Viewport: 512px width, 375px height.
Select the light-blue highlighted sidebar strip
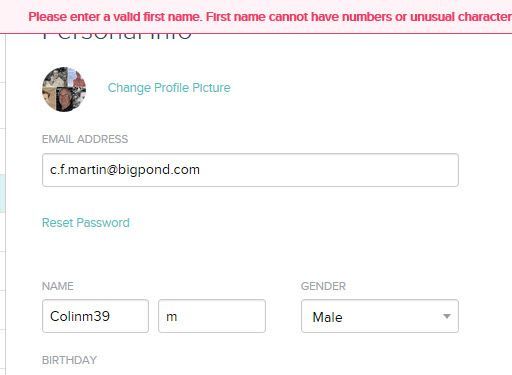pos(2,193)
